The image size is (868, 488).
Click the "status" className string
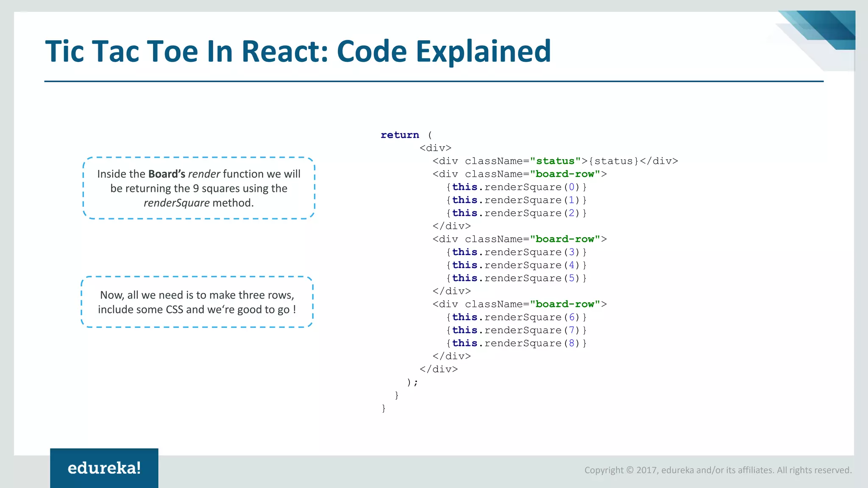tap(555, 161)
